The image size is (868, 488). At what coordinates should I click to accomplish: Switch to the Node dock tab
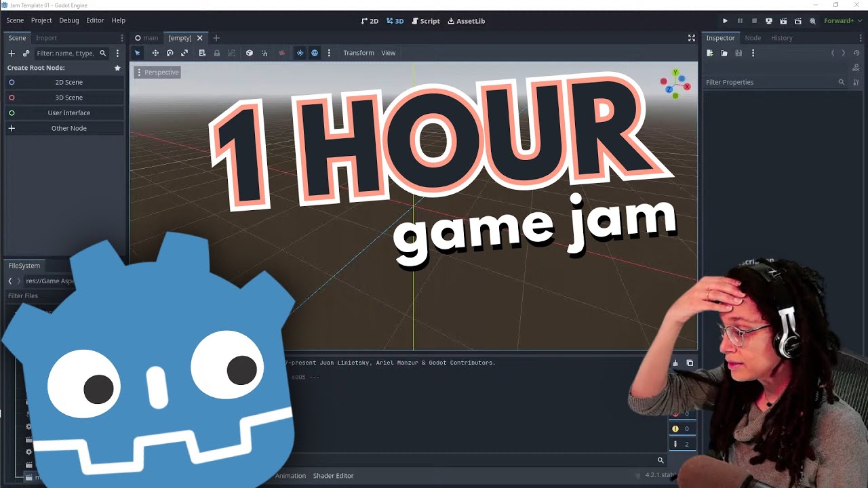pyautogui.click(x=753, y=38)
